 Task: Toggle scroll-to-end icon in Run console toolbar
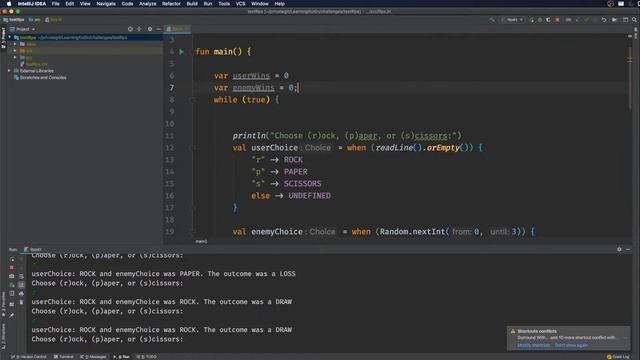click(22, 285)
